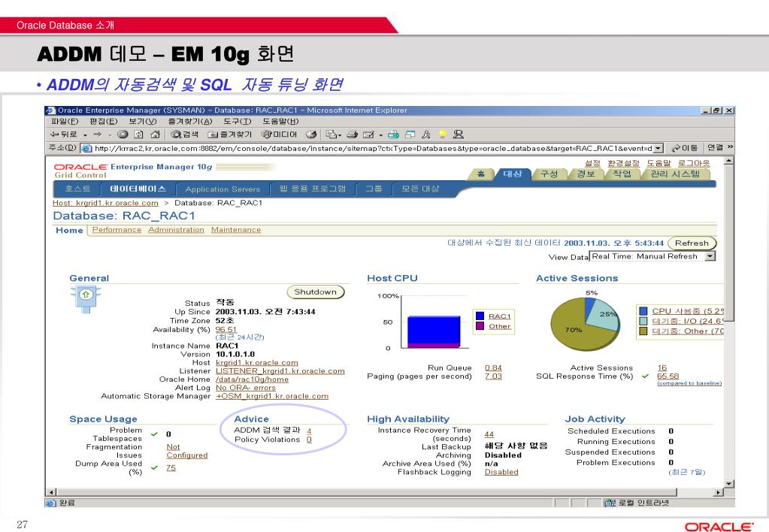Image resolution: width=769 pixels, height=532 pixels.
Task: Go back with the 뒤로 toolbar button
Action: coord(64,135)
